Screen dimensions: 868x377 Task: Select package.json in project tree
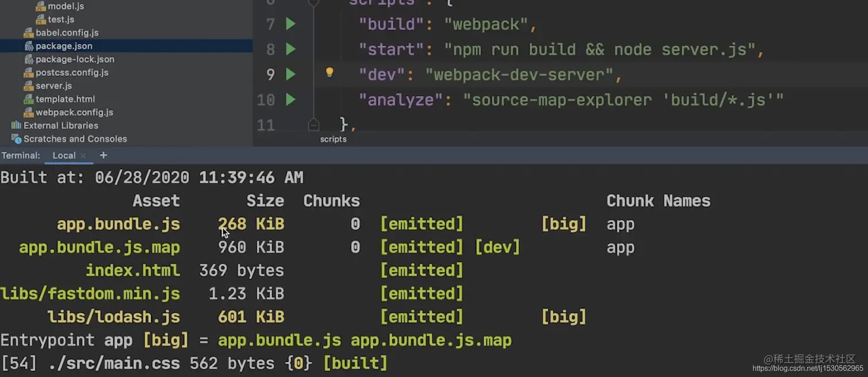pyautogui.click(x=64, y=46)
